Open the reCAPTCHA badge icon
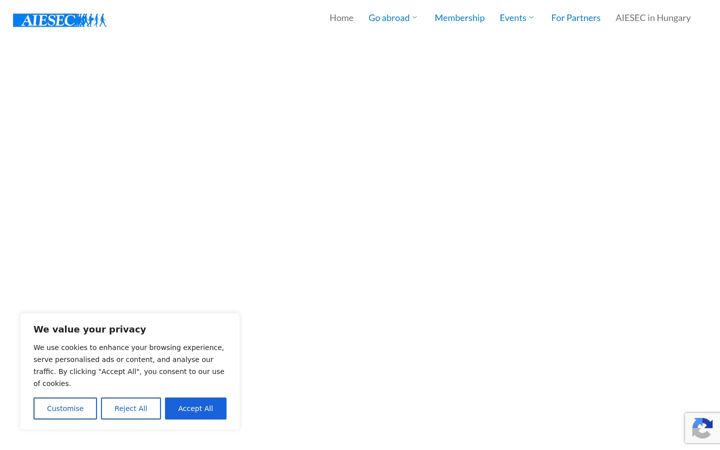Image resolution: width=720 pixels, height=450 pixels. (703, 428)
